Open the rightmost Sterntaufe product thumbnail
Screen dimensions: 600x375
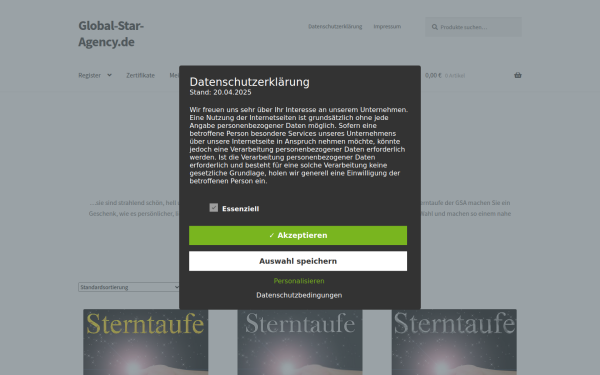(x=454, y=342)
